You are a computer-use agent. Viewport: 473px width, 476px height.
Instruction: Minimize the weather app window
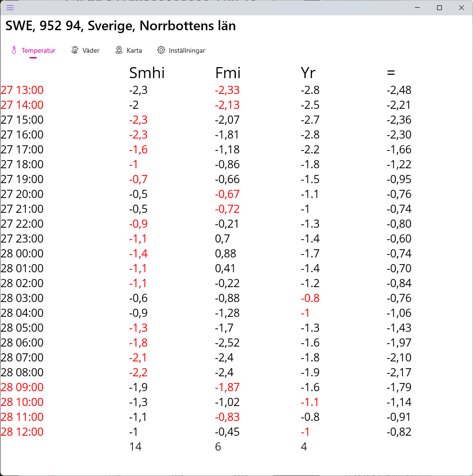click(x=417, y=8)
